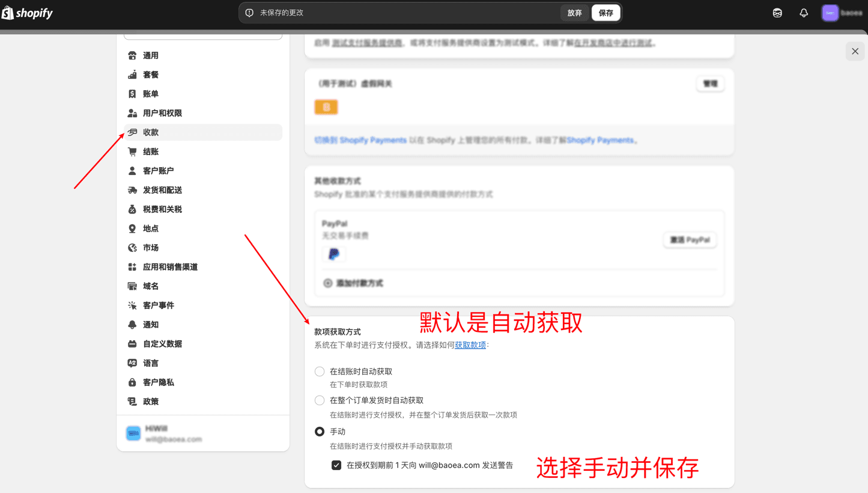This screenshot has width=868, height=493.
Task: Click the 客户事件 cursor-click icon
Action: coord(132,305)
